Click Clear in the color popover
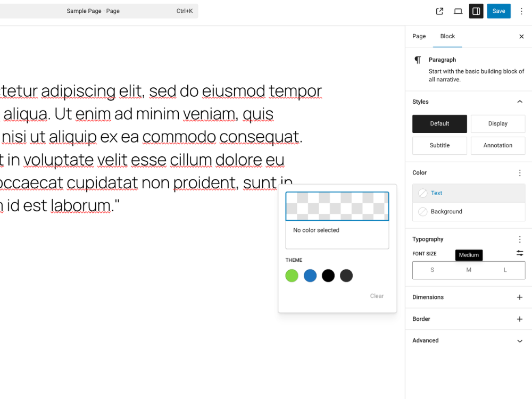532x399 pixels. 377,296
